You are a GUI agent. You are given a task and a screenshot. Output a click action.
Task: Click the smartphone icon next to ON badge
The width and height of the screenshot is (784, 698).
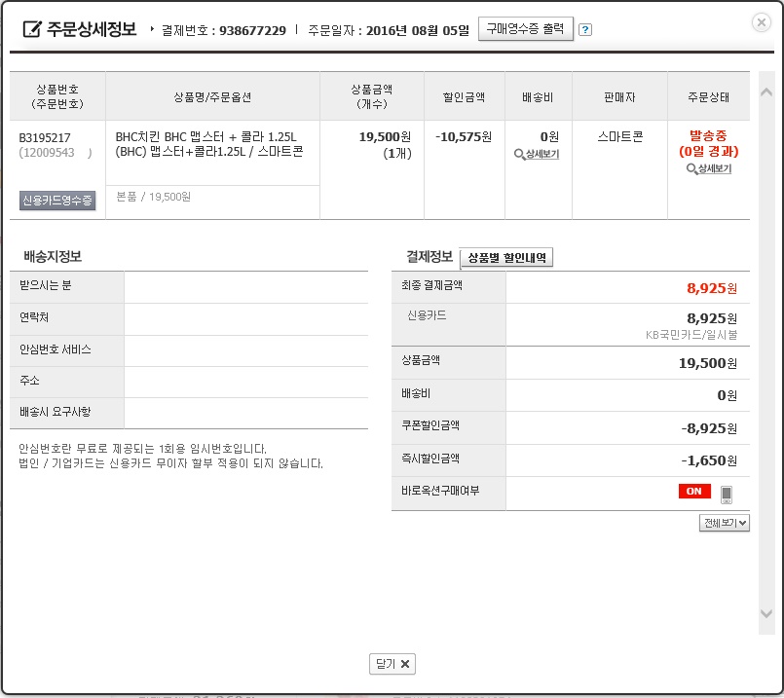click(726, 494)
